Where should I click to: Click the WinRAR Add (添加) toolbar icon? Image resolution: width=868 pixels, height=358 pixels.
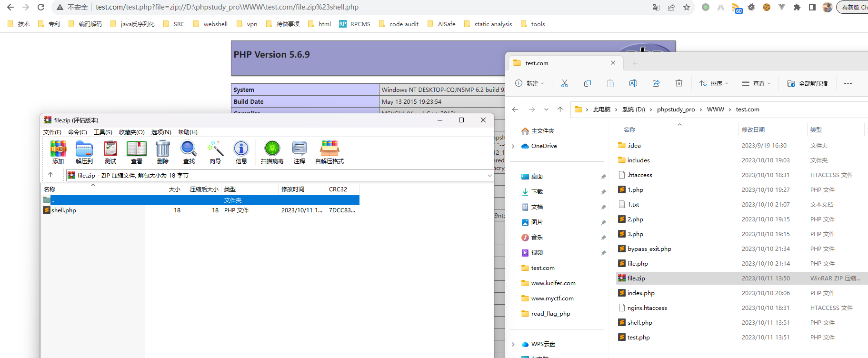pyautogui.click(x=58, y=149)
